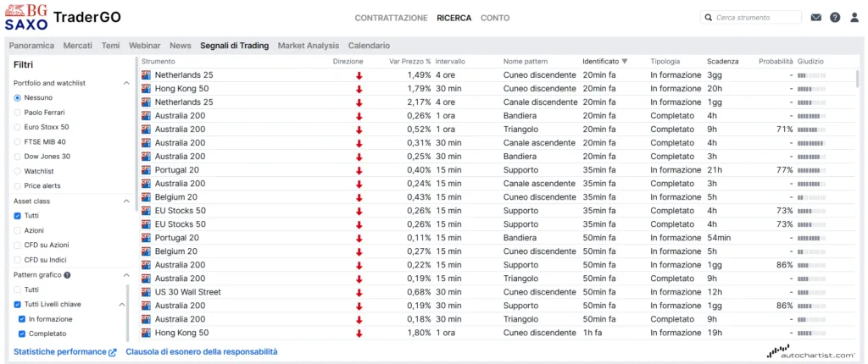This screenshot has width=868, height=364.
Task: Click the rating bars of US 30 Wall Street row
Action: [811, 292]
